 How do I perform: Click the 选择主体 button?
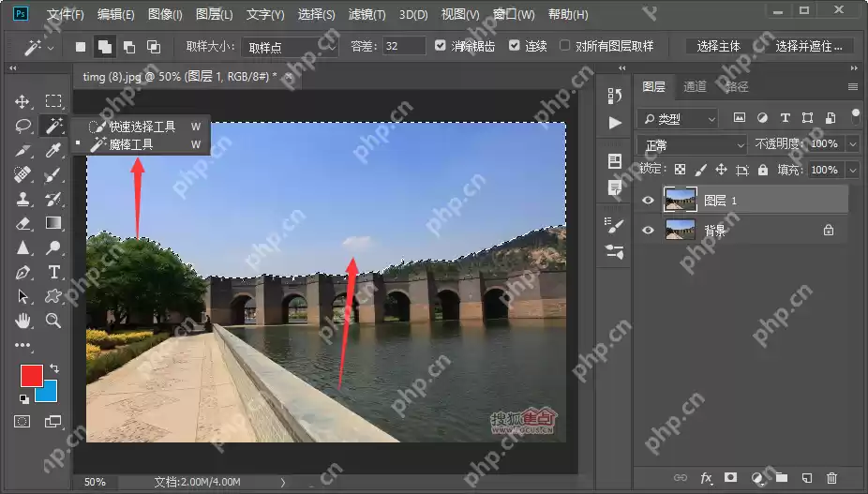click(x=719, y=46)
